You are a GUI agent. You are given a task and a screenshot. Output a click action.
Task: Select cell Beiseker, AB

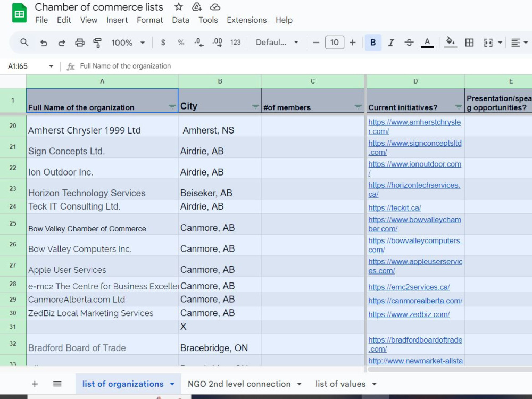click(x=220, y=189)
